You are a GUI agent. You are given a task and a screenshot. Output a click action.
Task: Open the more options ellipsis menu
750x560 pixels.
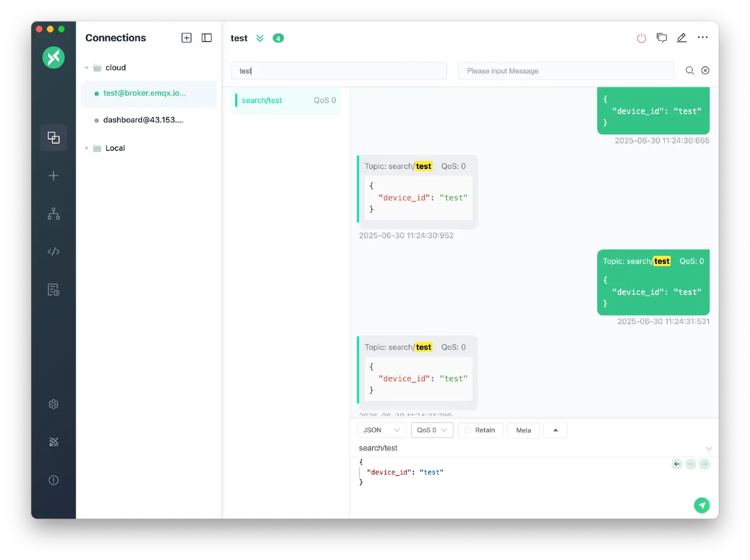click(702, 38)
